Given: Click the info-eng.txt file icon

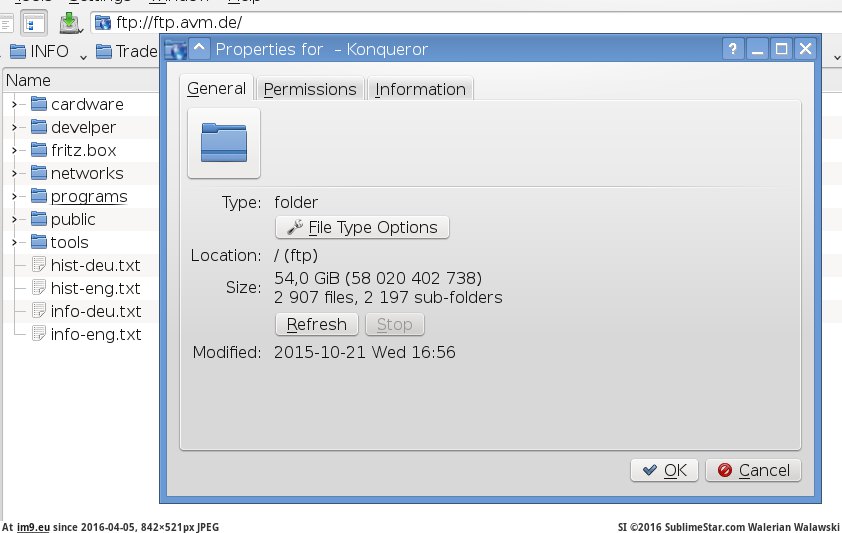Looking at the screenshot, I should click(39, 334).
